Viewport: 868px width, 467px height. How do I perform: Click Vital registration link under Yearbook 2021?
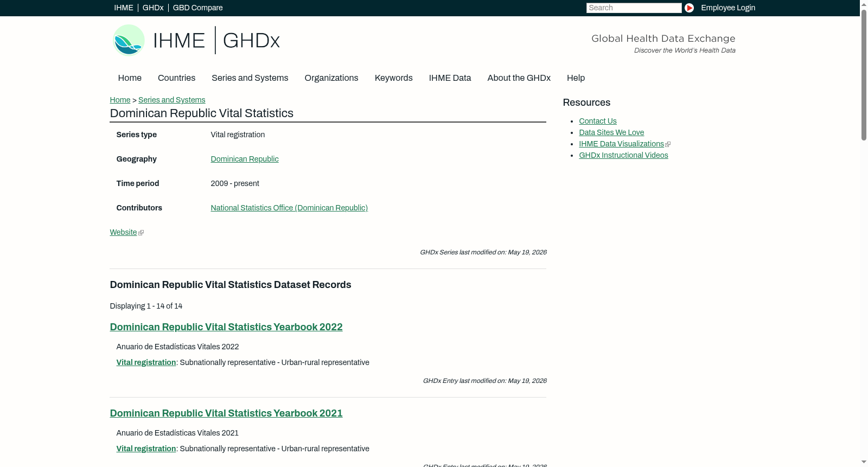point(146,449)
